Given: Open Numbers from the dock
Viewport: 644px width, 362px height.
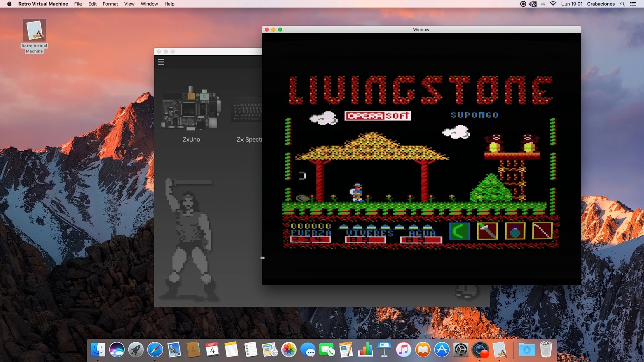Looking at the screenshot, I should [x=365, y=349].
